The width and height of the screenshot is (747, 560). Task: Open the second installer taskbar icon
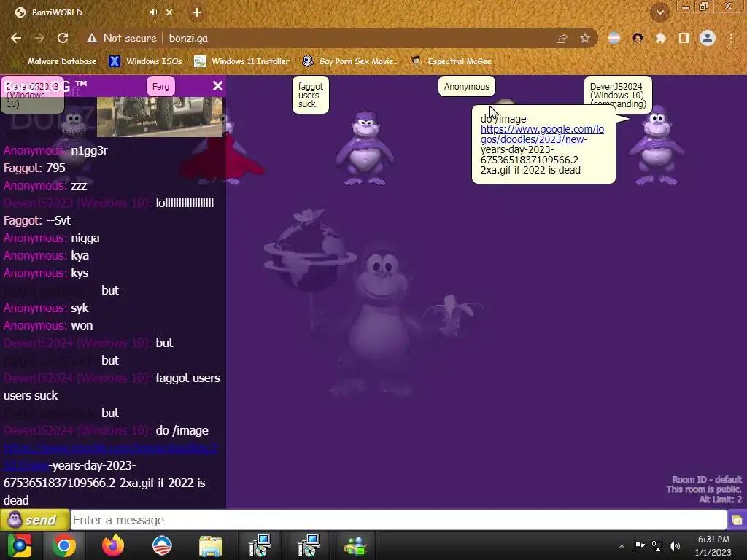(x=309, y=545)
